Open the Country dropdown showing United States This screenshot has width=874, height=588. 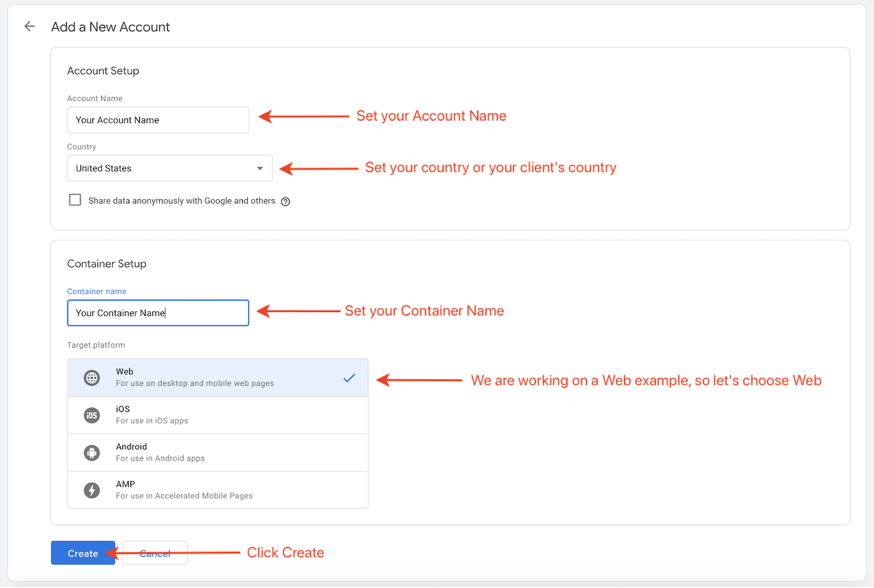point(170,168)
